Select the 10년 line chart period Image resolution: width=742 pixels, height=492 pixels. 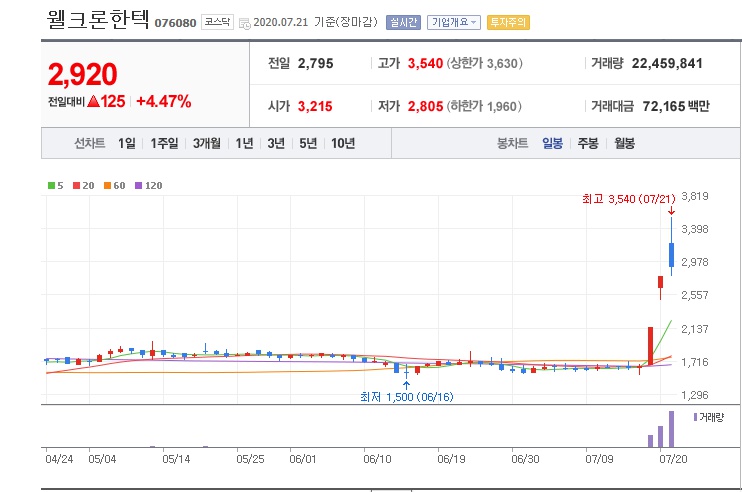point(343,143)
